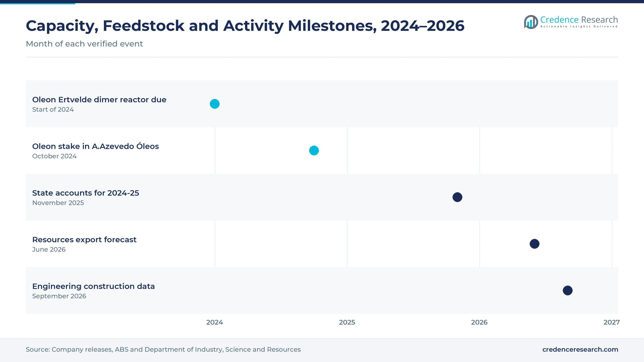
Task: Select the October 2024 A.Azevedo Óleos marker
Action: pos(314,150)
